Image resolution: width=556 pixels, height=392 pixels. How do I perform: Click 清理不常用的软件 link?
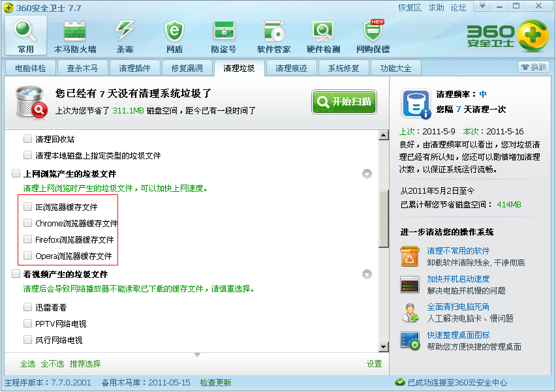[458, 250]
